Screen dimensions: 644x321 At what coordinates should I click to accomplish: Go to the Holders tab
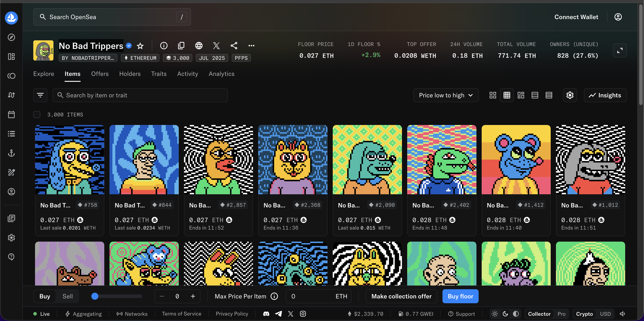point(130,74)
